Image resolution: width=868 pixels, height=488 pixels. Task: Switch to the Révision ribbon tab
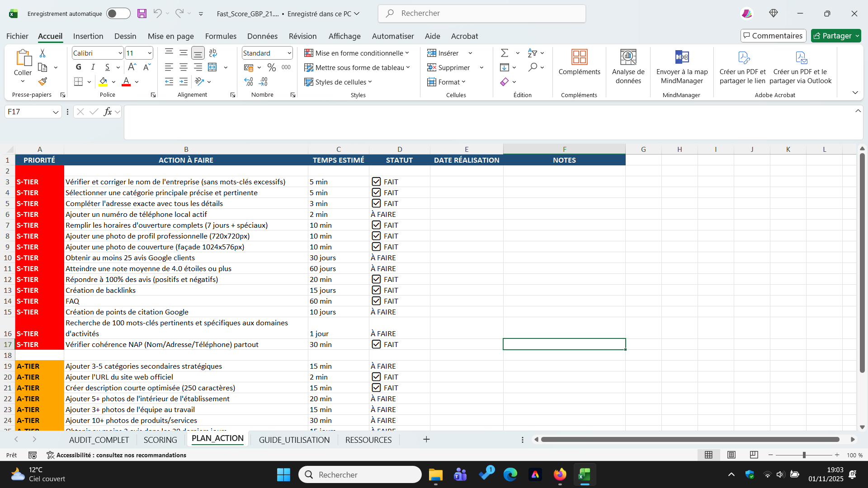[x=302, y=36]
